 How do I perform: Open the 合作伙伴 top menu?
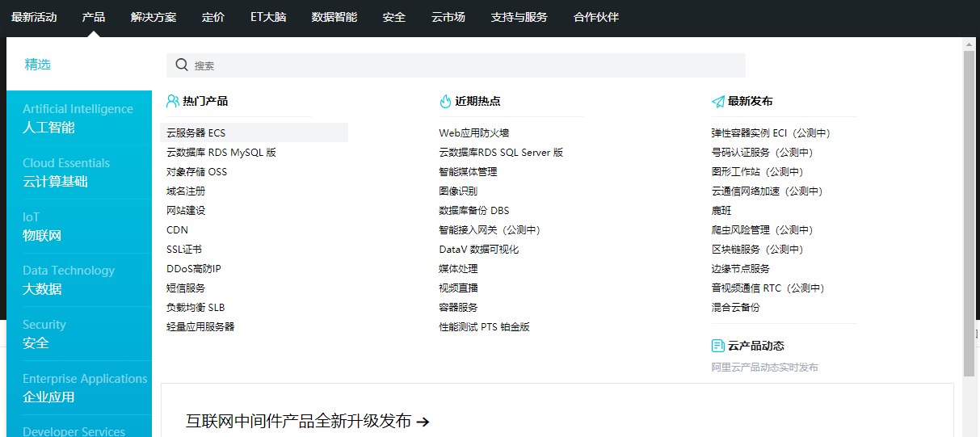[596, 17]
